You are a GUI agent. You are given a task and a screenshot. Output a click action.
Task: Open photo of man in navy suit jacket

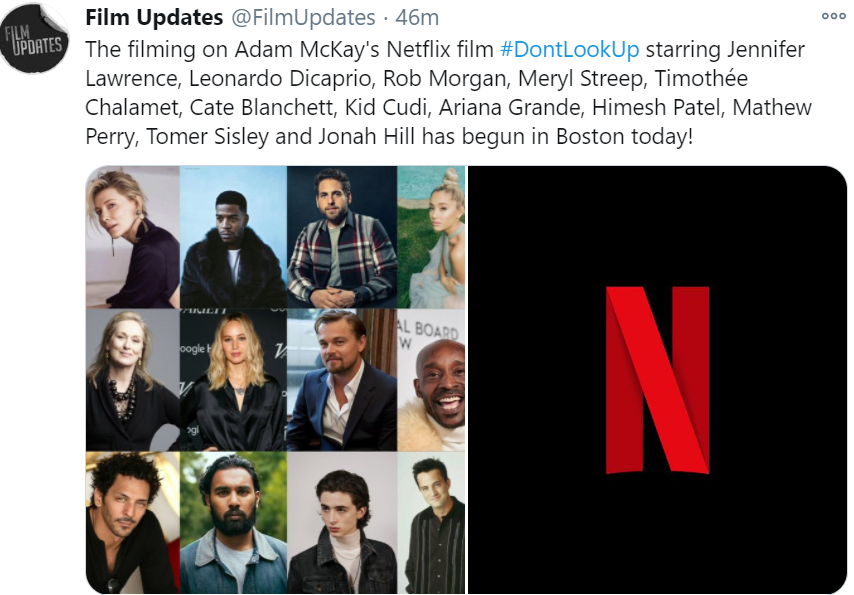pos(342,380)
